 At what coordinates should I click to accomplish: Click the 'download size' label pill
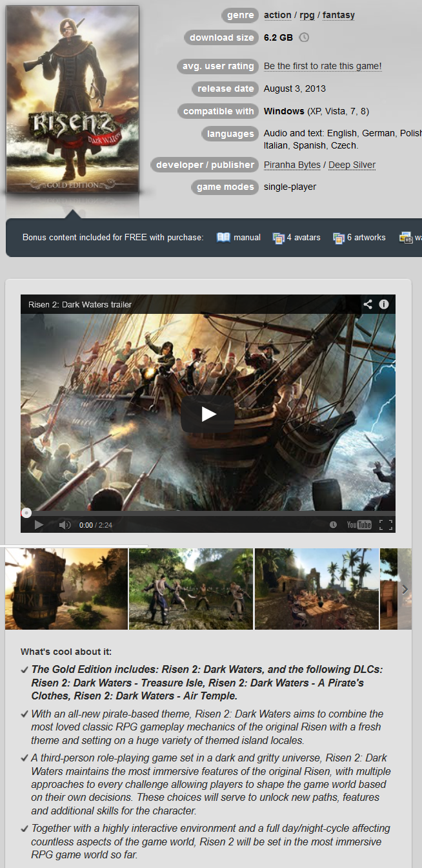(221, 37)
